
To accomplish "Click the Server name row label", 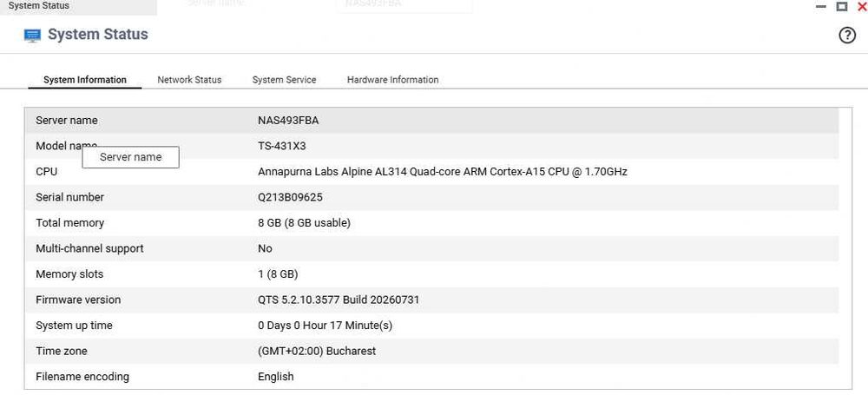I will click(67, 121).
